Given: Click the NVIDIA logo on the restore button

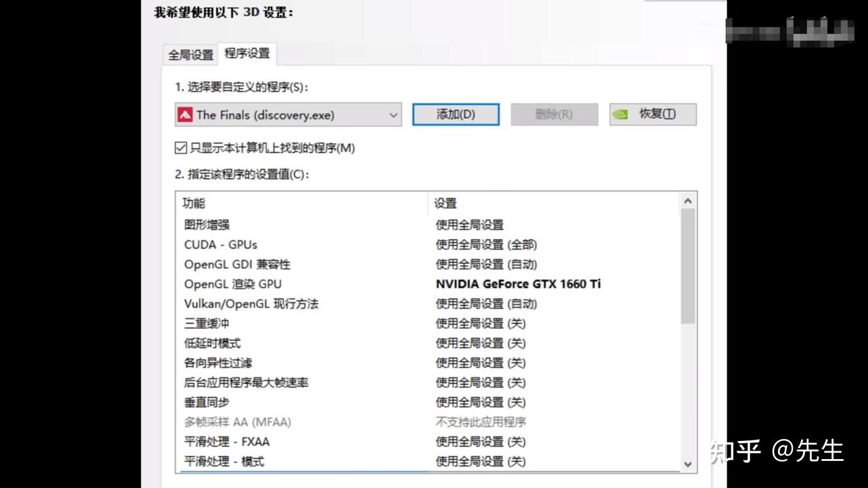Looking at the screenshot, I should pos(620,114).
